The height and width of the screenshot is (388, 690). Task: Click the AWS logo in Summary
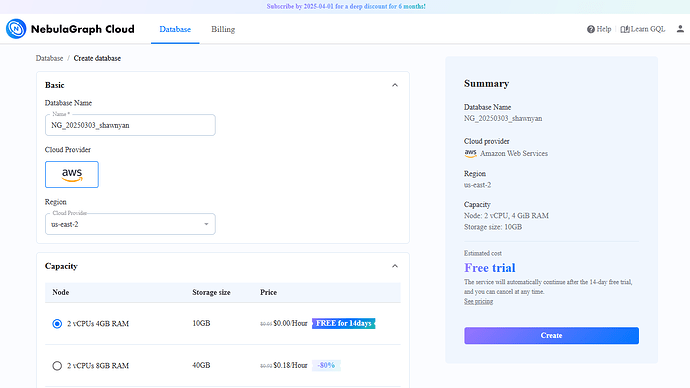pos(470,153)
